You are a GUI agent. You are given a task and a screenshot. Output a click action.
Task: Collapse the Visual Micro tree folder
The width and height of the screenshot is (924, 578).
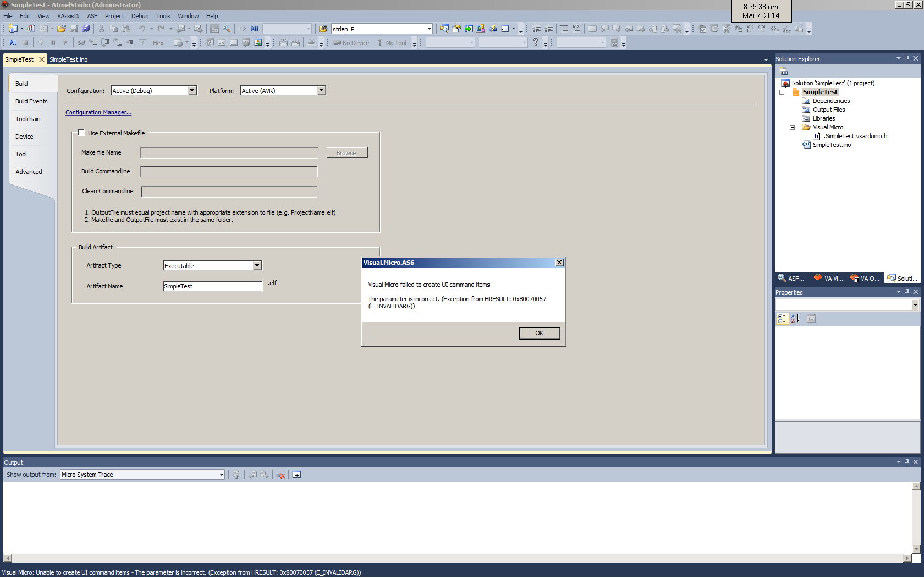pos(793,128)
